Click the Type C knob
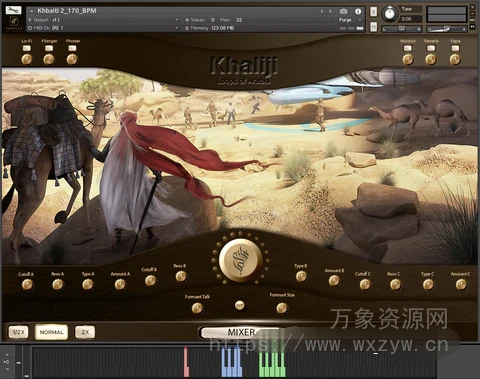This screenshot has width=480, height=379. point(428,284)
